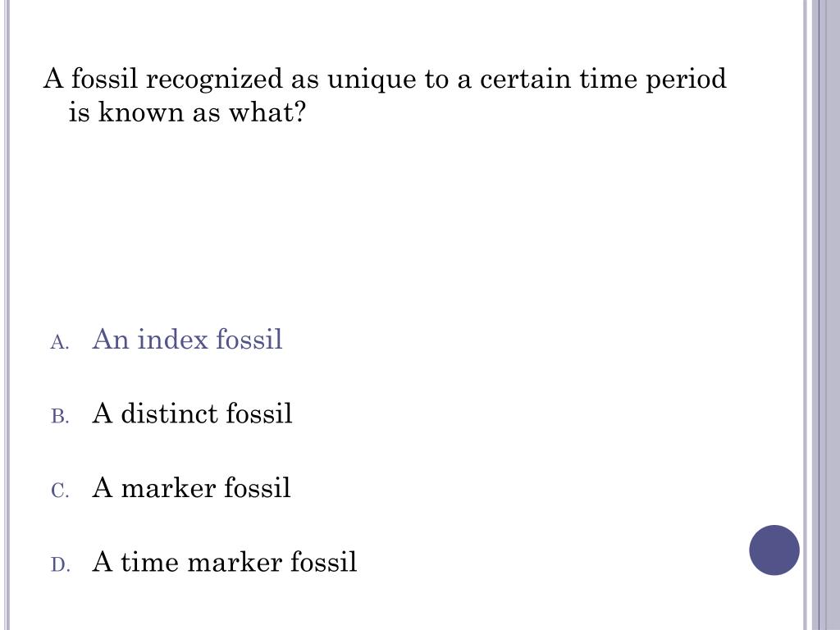Click the letter C list marker

(x=59, y=491)
